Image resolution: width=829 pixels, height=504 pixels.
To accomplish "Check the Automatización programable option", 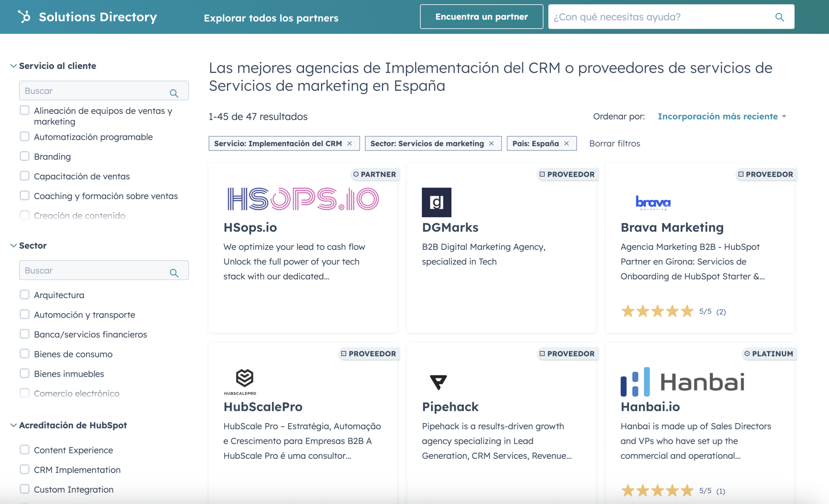I will (x=25, y=136).
